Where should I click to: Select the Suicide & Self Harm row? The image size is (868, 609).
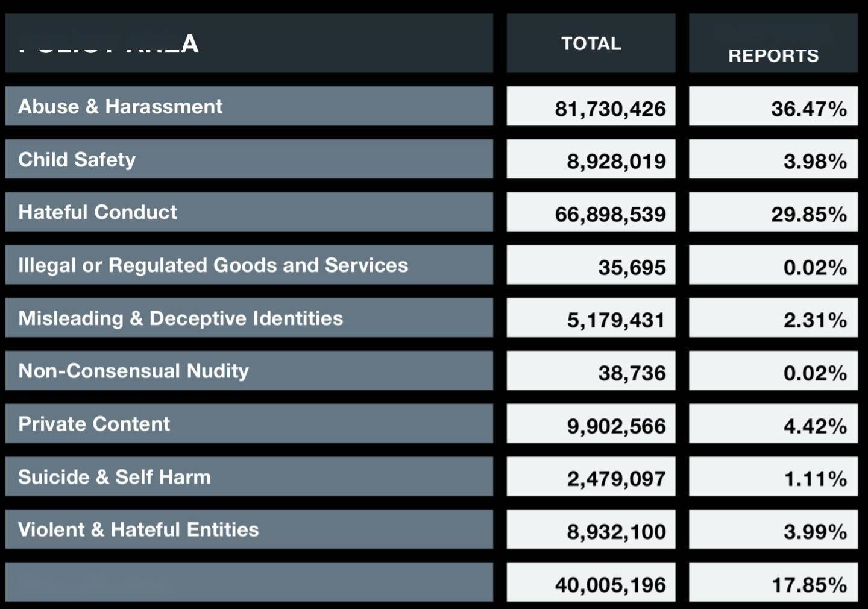(115, 477)
